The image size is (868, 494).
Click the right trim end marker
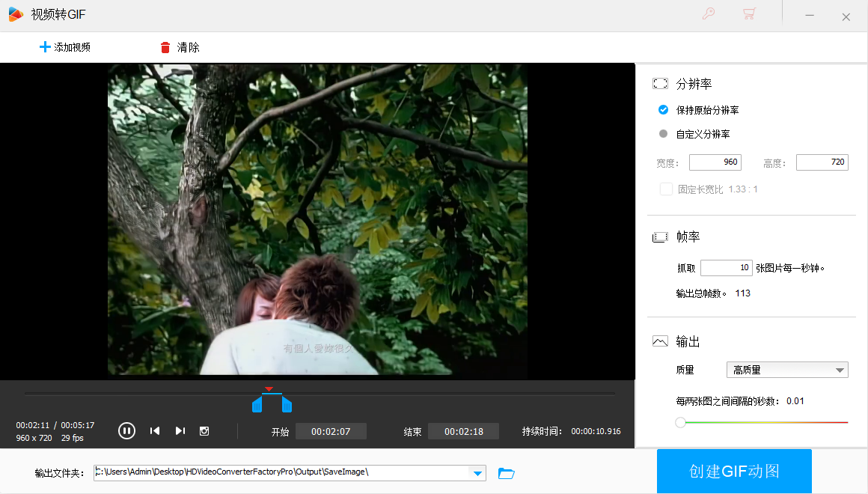pyautogui.click(x=287, y=405)
